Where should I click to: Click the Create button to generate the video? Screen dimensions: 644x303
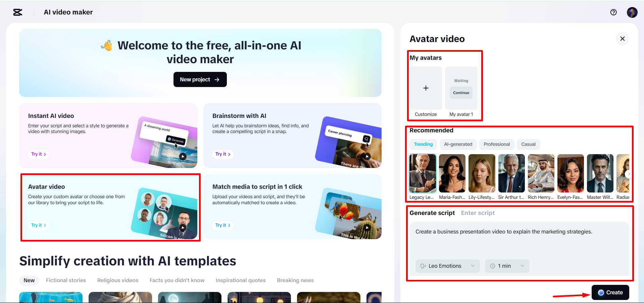click(610, 292)
